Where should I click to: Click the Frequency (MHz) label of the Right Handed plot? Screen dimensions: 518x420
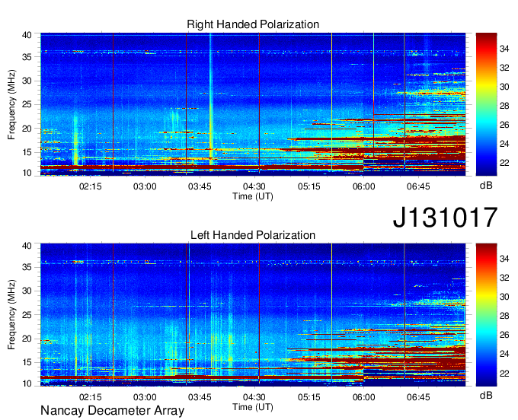click(11, 104)
